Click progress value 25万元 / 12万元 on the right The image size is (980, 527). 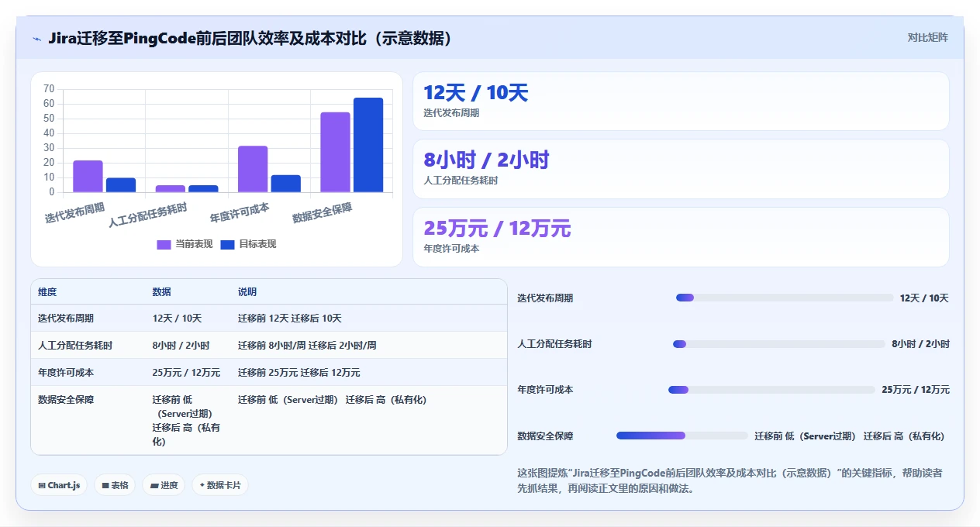pos(916,390)
